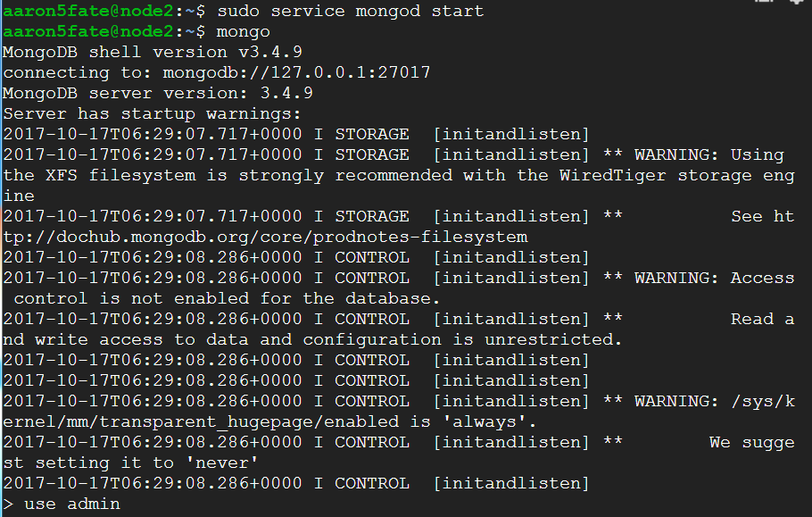Screen dimensions: 812x517
Task: Click the 'mongo' command on second line
Action: click(243, 32)
